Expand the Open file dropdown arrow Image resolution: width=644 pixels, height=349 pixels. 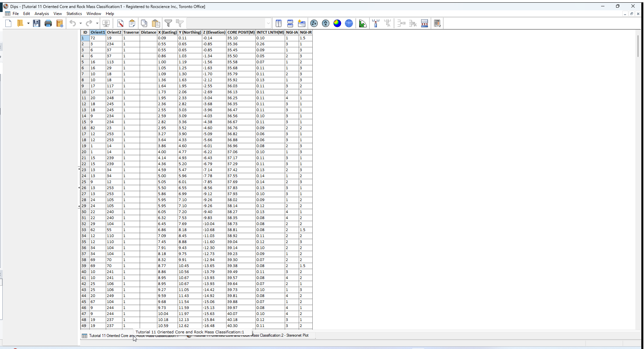(x=28, y=23)
